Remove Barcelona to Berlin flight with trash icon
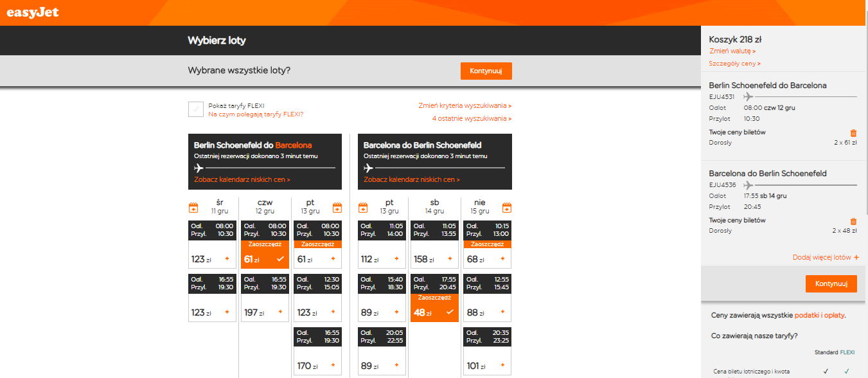Viewport: 868px width, 378px height. coord(853,221)
